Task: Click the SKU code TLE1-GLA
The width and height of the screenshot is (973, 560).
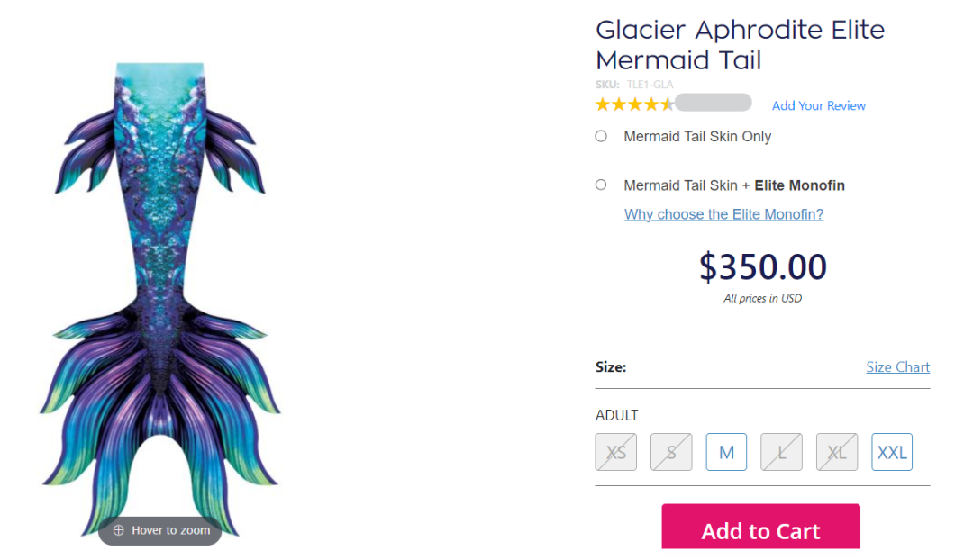Action: tap(650, 85)
